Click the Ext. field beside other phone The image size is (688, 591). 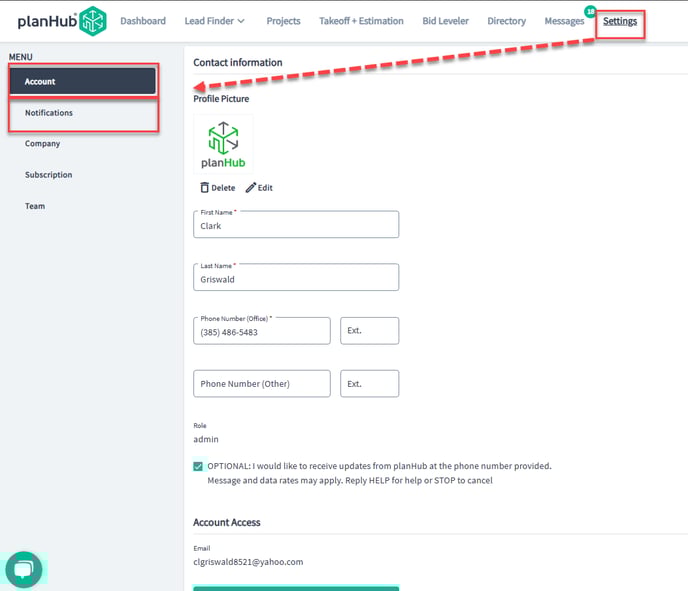tap(369, 384)
